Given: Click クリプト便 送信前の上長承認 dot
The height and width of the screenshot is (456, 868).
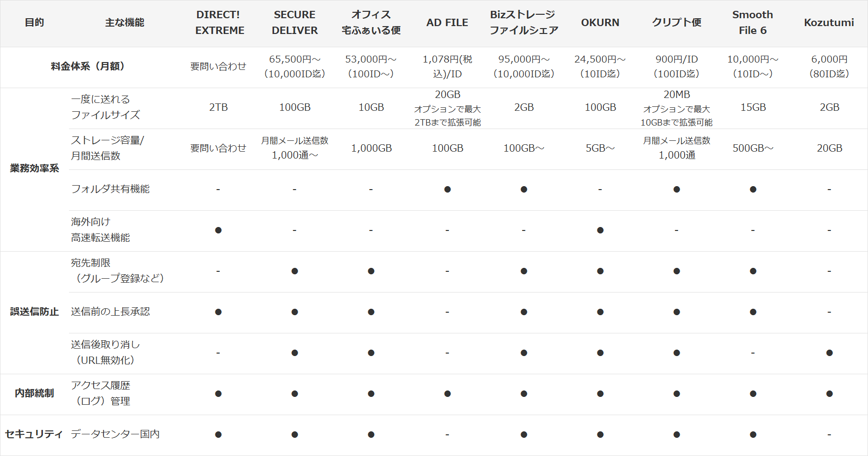Looking at the screenshot, I should pos(676,312).
